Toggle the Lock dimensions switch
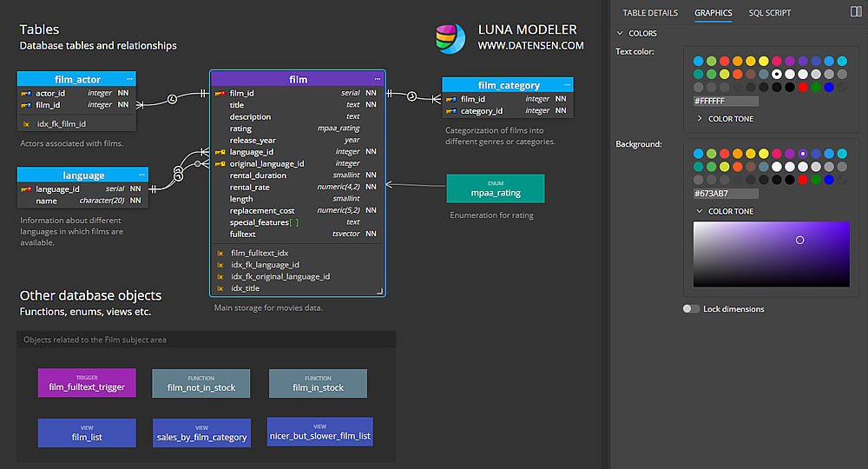This screenshot has width=868, height=469. [691, 309]
